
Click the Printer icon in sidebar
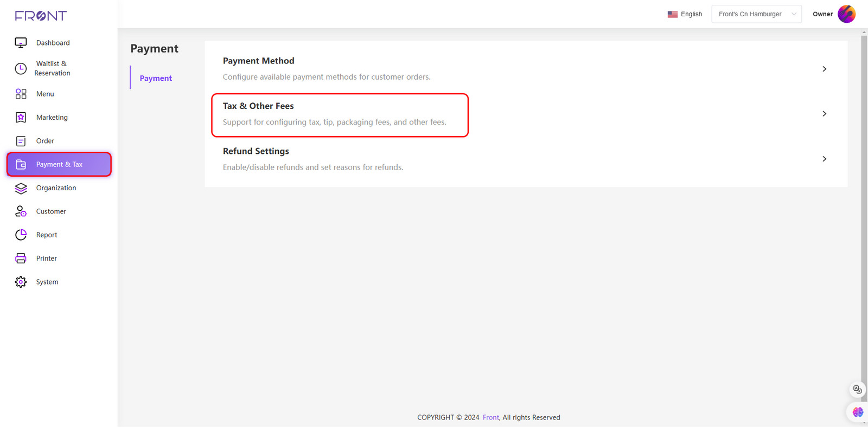point(21,258)
